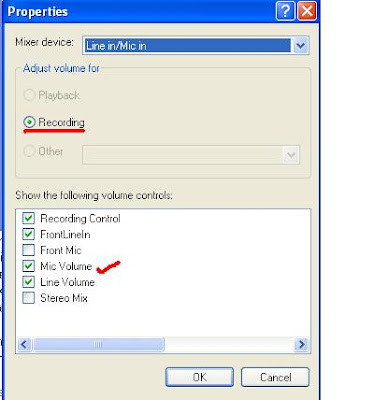Enable the Front Mic checkbox
The width and height of the screenshot is (374, 400).
pyautogui.click(x=28, y=250)
